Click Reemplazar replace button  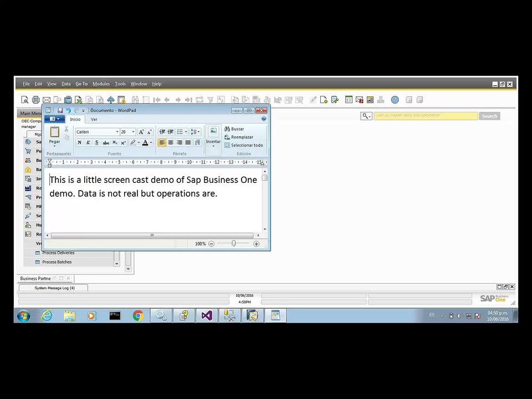239,137
